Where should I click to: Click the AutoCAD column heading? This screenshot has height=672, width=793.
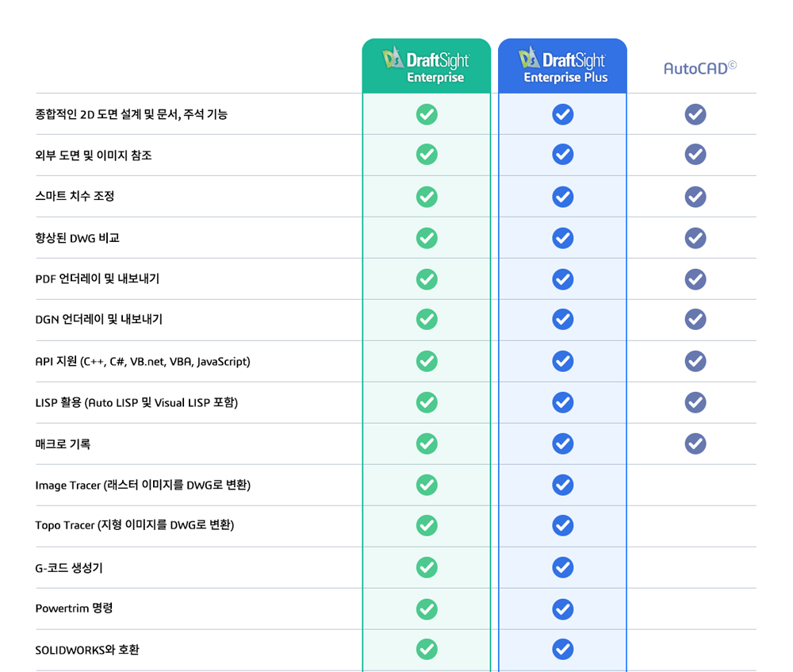700,67
